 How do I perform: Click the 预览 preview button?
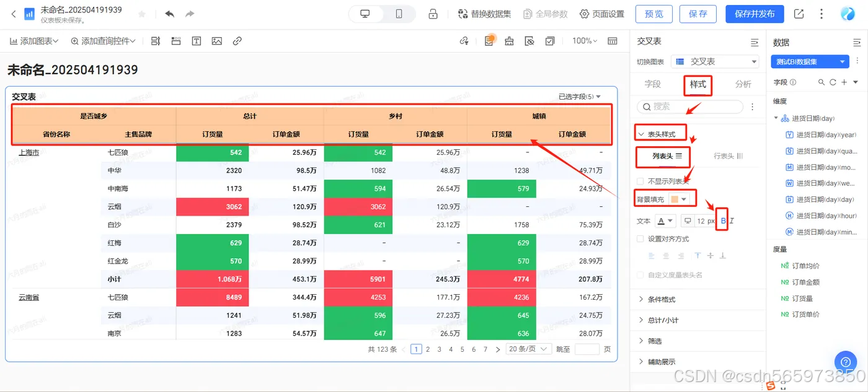(653, 14)
